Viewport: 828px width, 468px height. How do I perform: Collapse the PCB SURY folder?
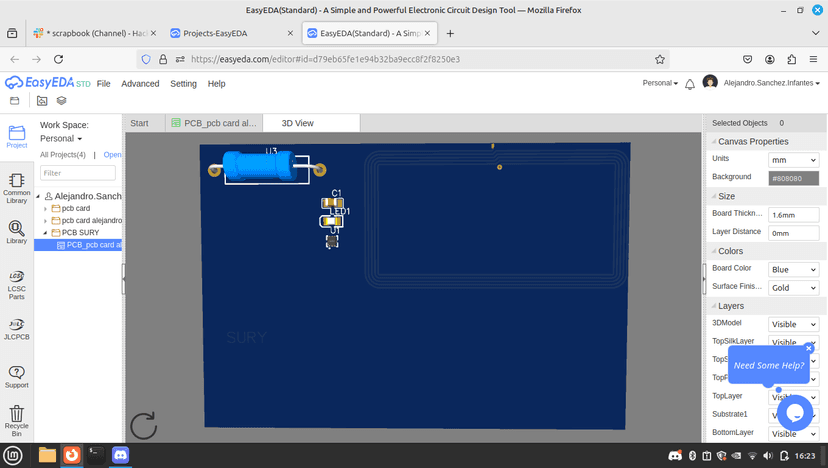coord(45,233)
